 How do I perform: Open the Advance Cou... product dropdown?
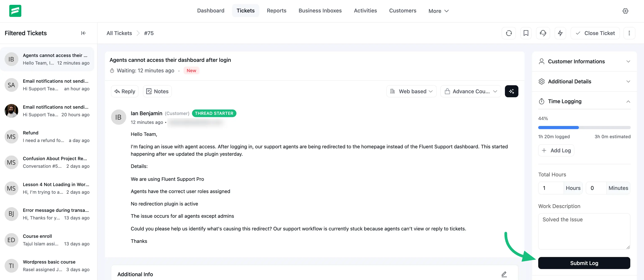click(x=471, y=91)
